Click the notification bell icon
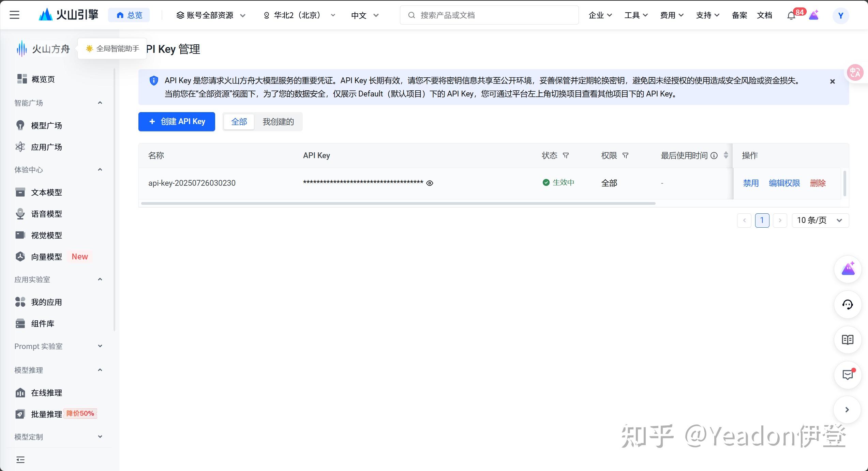Screen dimensions: 868x471 pos(791,16)
